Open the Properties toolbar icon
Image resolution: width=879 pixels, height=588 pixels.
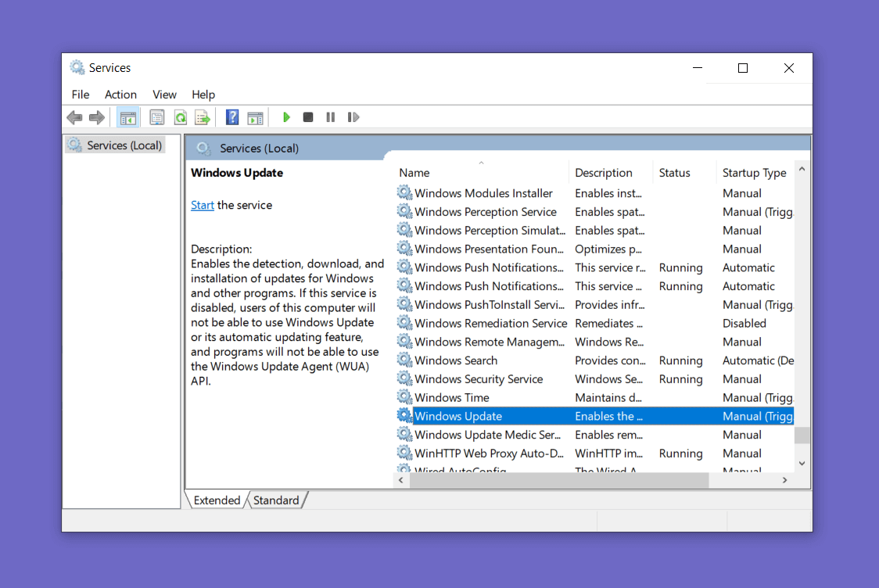coord(157,118)
